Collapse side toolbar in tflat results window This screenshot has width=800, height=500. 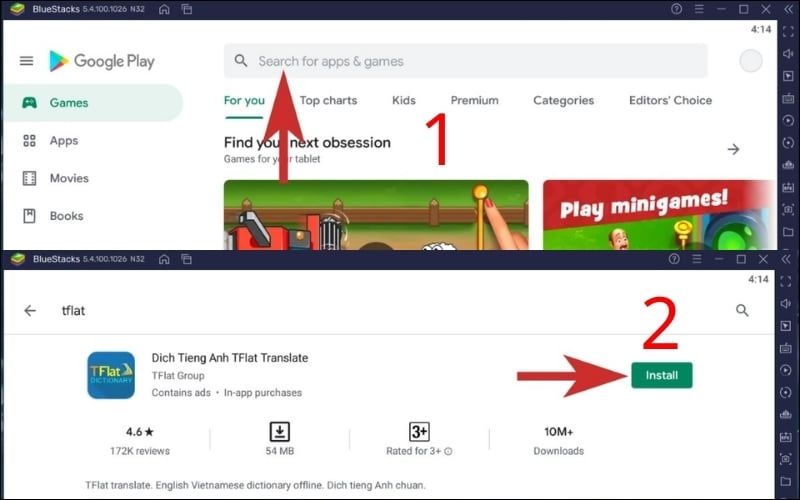(x=786, y=259)
